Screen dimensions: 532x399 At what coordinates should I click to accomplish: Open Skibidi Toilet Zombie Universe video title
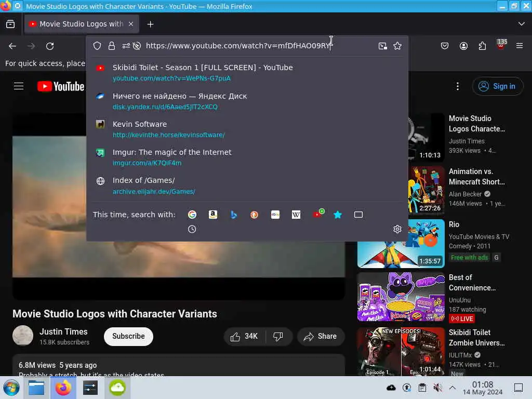[477, 338]
